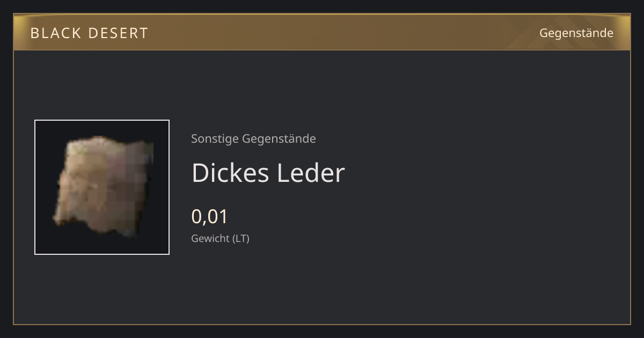Click the empty dark area right of the item title
Image resolution: width=644 pixels, height=338 pixels.
coord(483,173)
